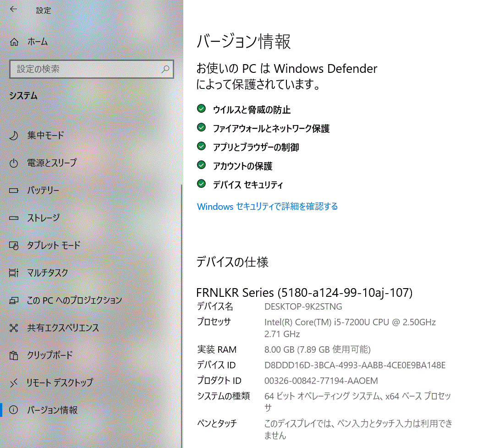This screenshot has width=483, height=448.
Task: Open アプリとブラウザーの制御 status item
Action: [256, 147]
